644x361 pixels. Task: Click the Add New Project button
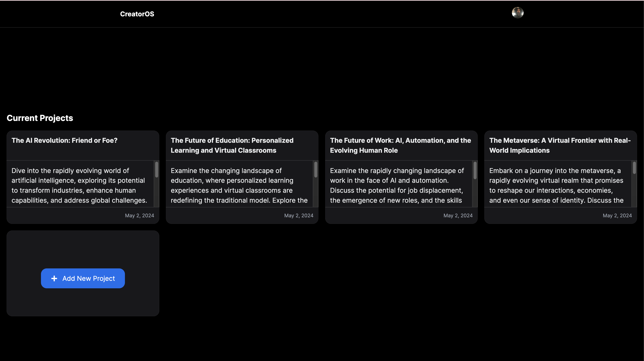pos(83,279)
